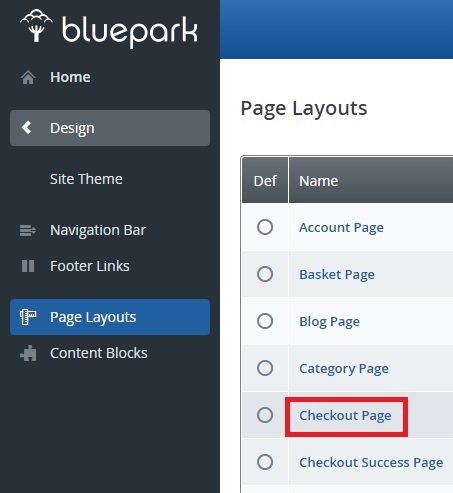Screen dimensions: 453x493
Task: Set Checkout Success Page as default
Action: tap(265, 462)
